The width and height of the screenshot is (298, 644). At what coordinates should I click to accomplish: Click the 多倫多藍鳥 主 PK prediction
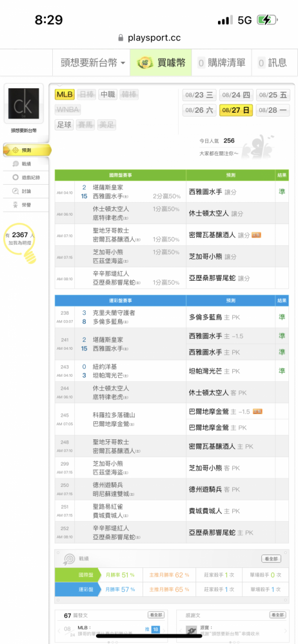point(214,317)
